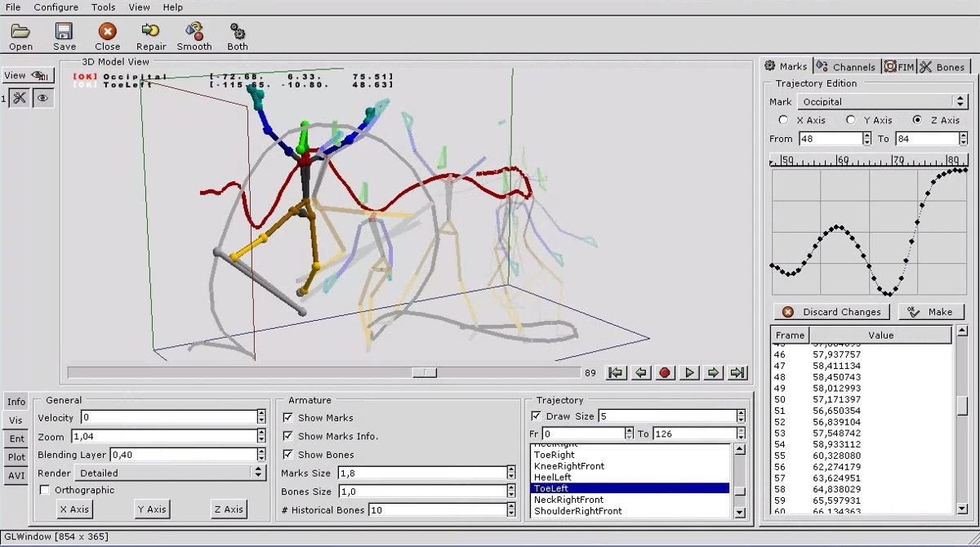Image resolution: width=980 pixels, height=547 pixels.
Task: Apply the Smooth tool from toolbar
Action: click(x=194, y=32)
